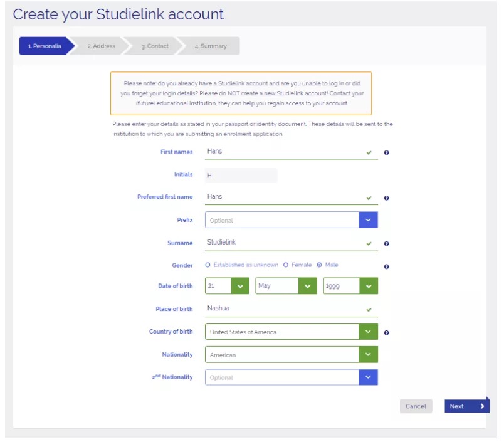Screen dimensions: 504x447
Task: Click the Initials field containing H
Action: coord(241,176)
